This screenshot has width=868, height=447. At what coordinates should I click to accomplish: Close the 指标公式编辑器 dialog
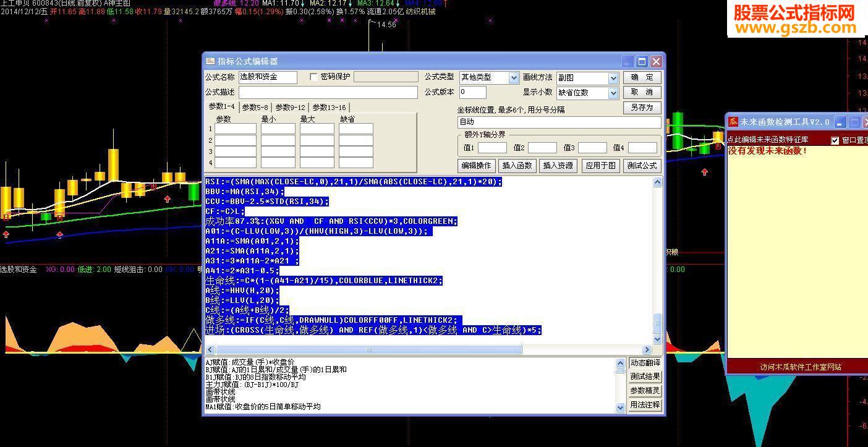656,61
